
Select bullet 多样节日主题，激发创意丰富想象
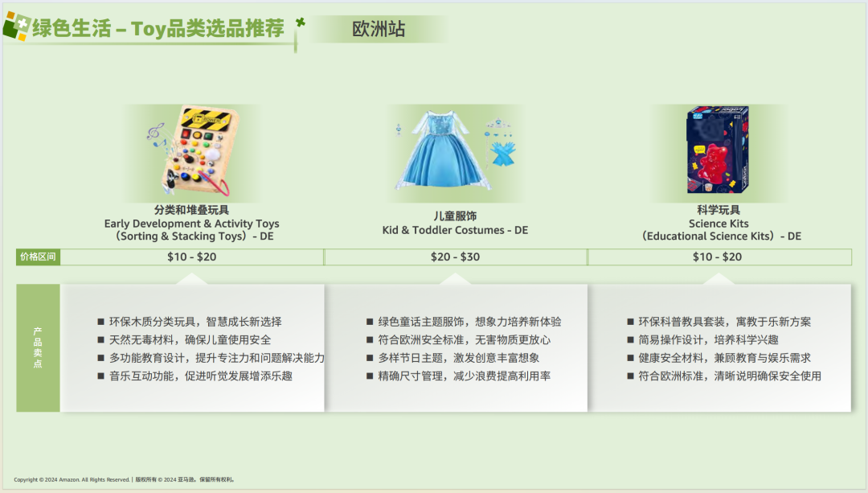[x=458, y=358]
